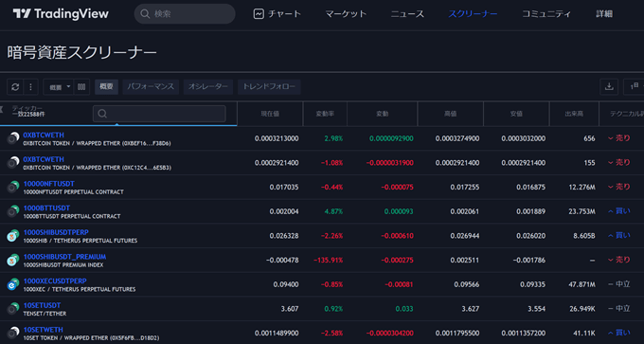This screenshot has width=644, height=344.
Task: Open the チャート menu
Action: pos(277,14)
